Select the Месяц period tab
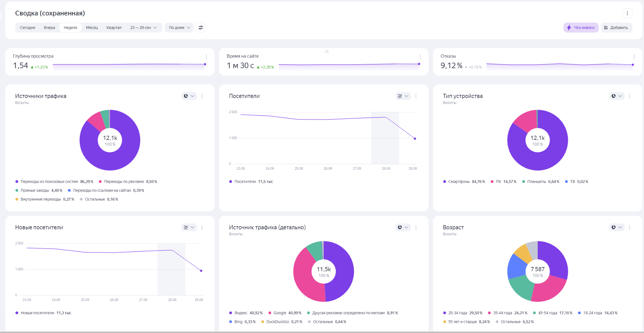The image size is (644, 333). 92,28
